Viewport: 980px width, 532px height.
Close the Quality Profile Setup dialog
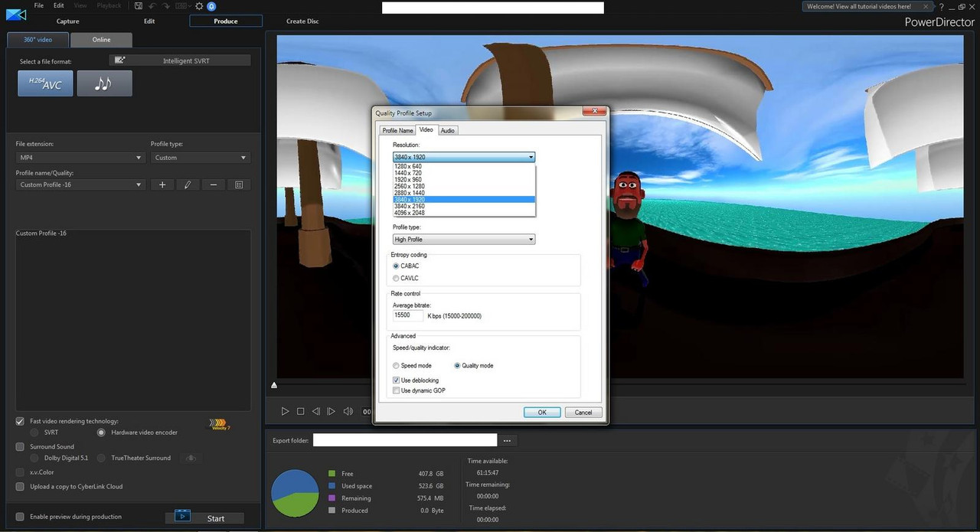coord(593,112)
